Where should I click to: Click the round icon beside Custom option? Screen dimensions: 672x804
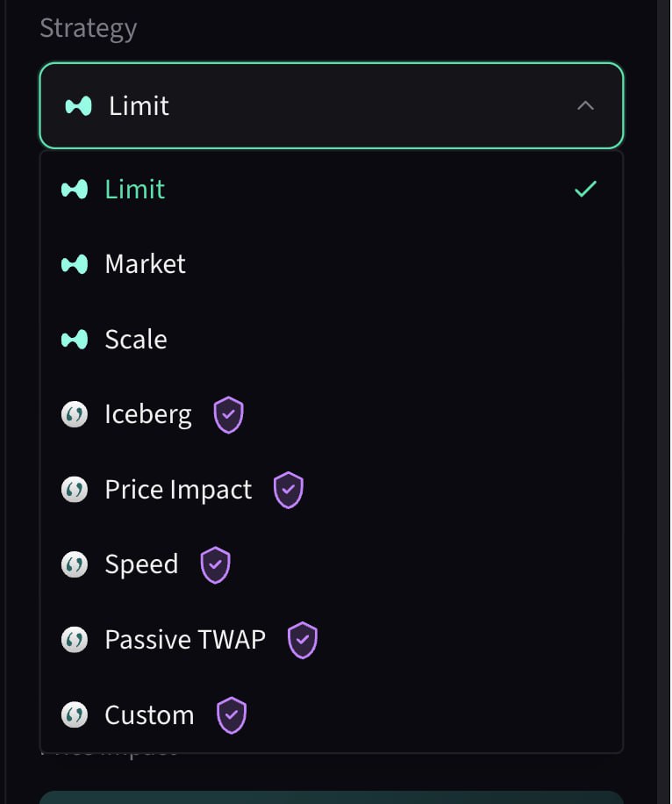[75, 715]
